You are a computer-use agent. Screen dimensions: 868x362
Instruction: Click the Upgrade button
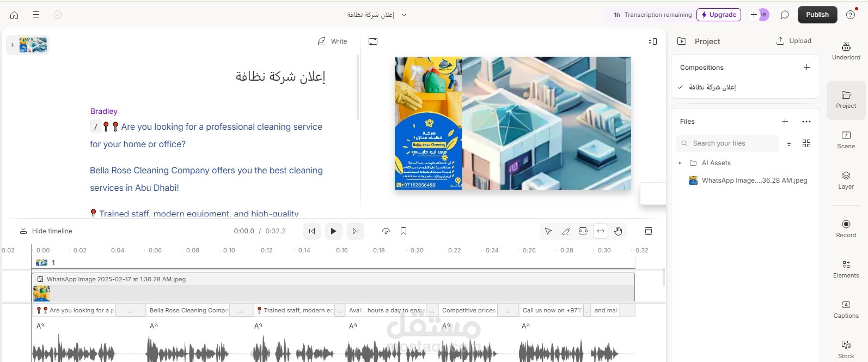[719, 15]
